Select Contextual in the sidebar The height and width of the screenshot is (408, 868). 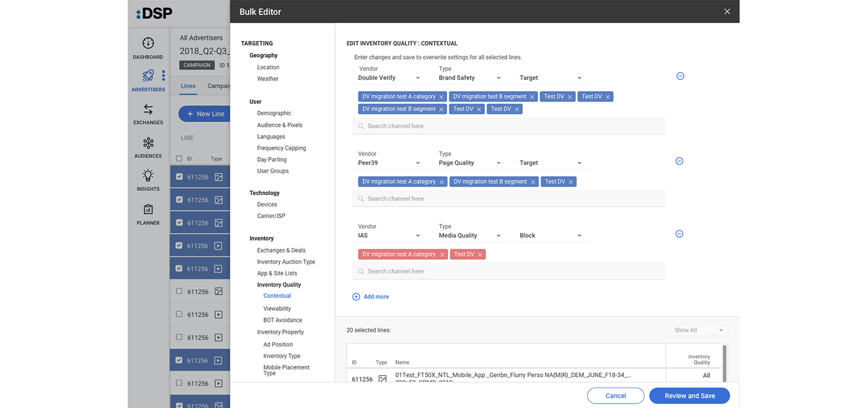tap(277, 296)
